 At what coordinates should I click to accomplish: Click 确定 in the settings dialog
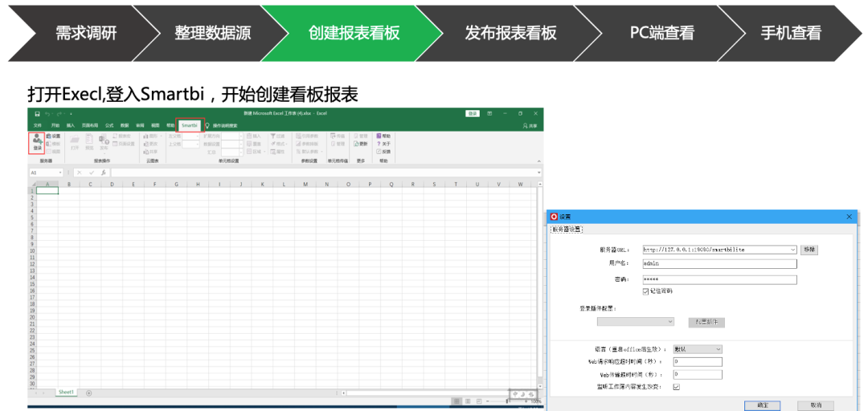tap(763, 405)
